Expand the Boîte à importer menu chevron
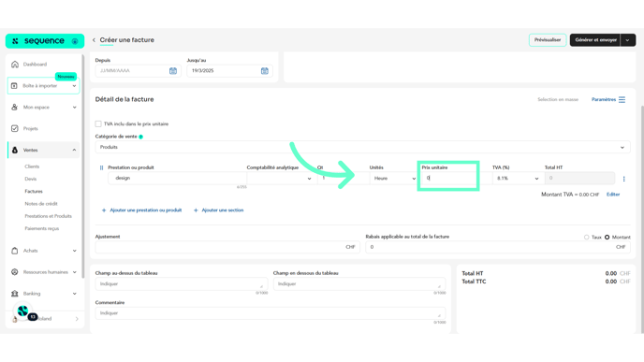The width and height of the screenshot is (644, 362). pos(74,86)
